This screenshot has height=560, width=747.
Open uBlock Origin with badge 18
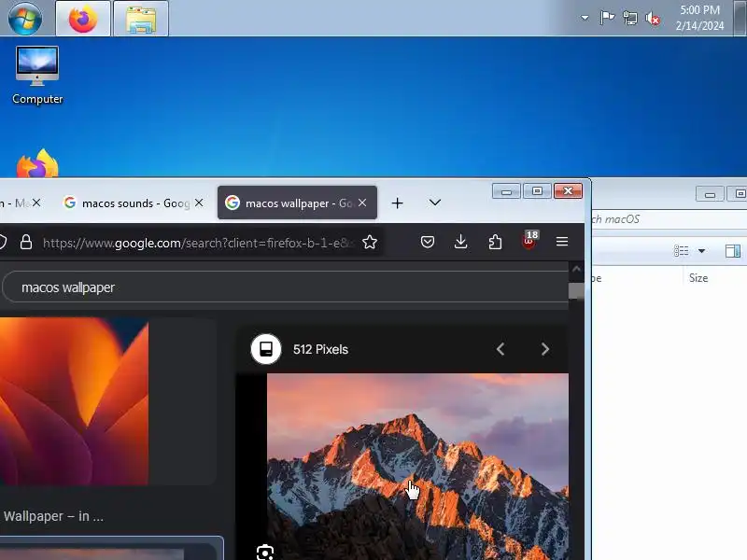pyautogui.click(x=529, y=240)
